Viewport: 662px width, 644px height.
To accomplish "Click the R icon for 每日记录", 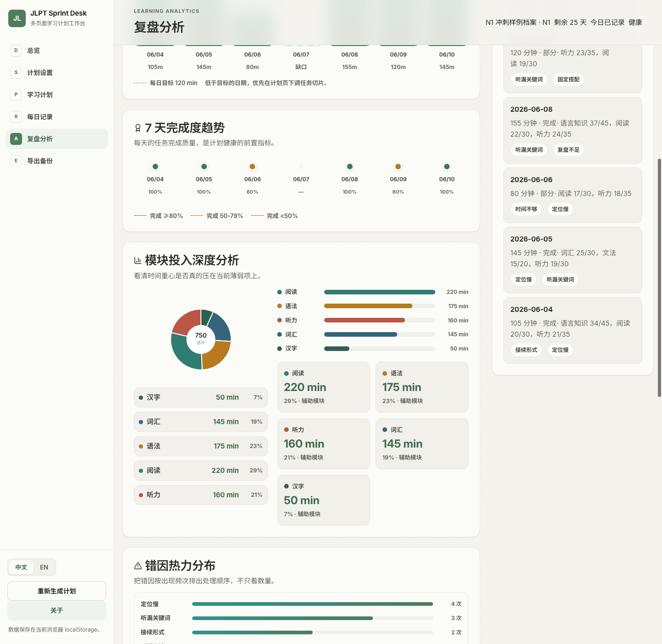I will (16, 117).
